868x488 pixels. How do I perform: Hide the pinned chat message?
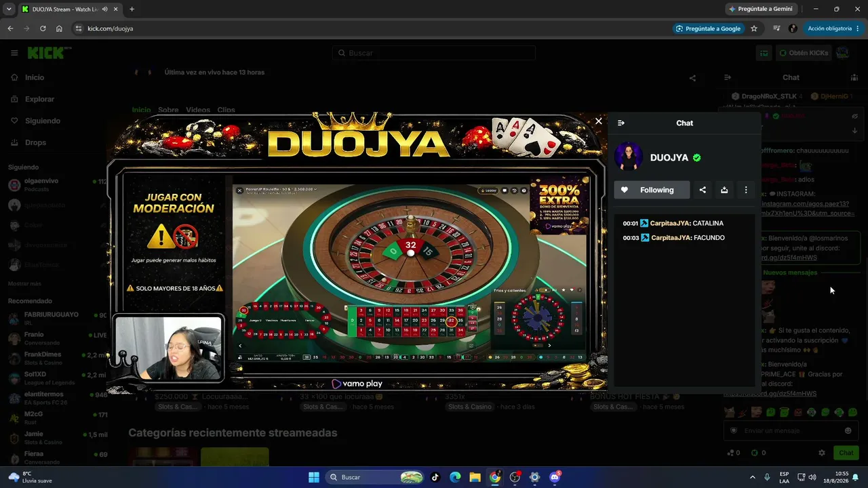855,116
